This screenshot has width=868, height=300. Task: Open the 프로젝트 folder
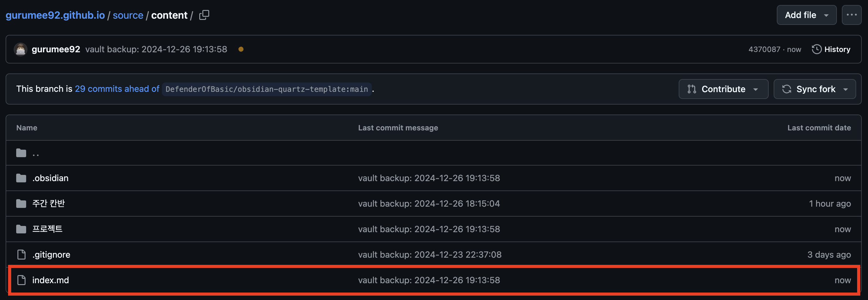[x=47, y=229]
